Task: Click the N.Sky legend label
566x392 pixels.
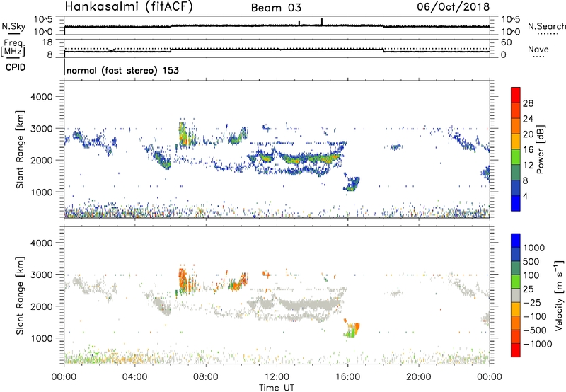Action: (13, 26)
